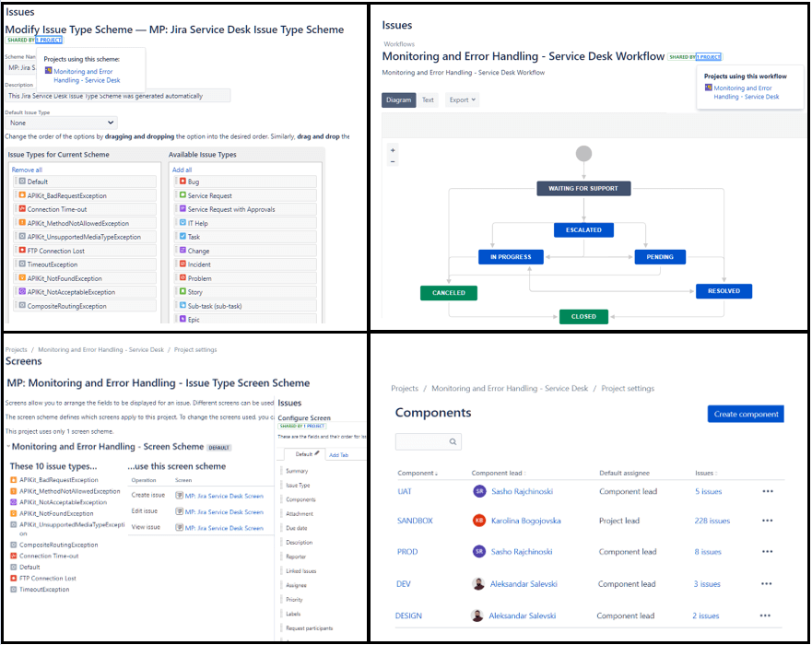The image size is (812, 645).
Task: Click the search magnifier in Components
Action: pos(453,441)
